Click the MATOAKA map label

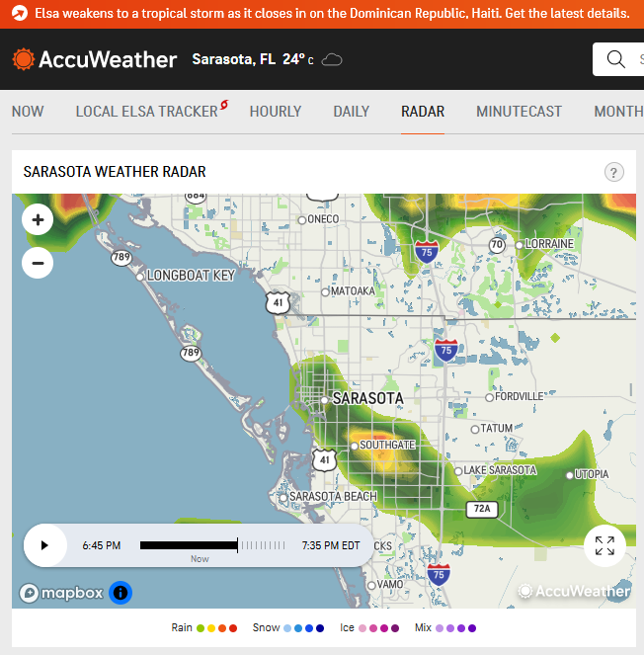353,290
